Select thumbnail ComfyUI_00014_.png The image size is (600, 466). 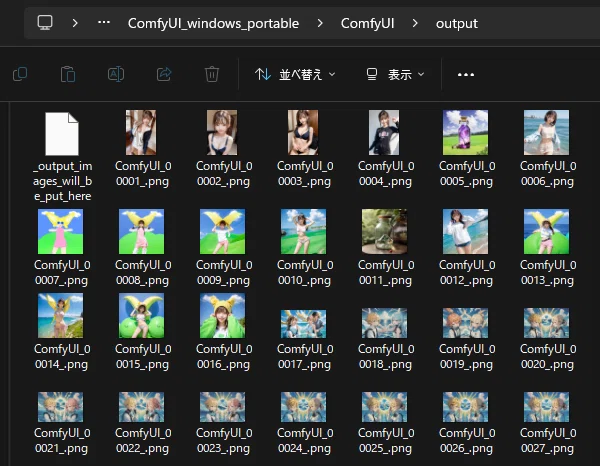tap(60, 316)
